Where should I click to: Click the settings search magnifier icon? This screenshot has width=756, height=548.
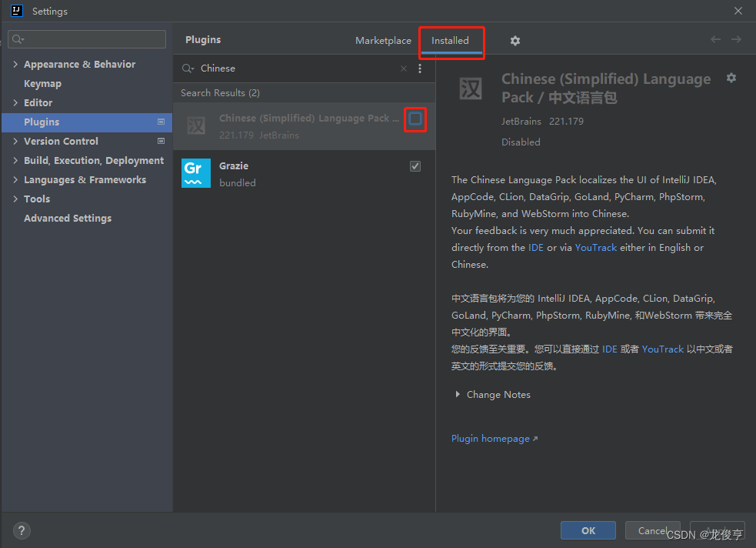tap(18, 39)
